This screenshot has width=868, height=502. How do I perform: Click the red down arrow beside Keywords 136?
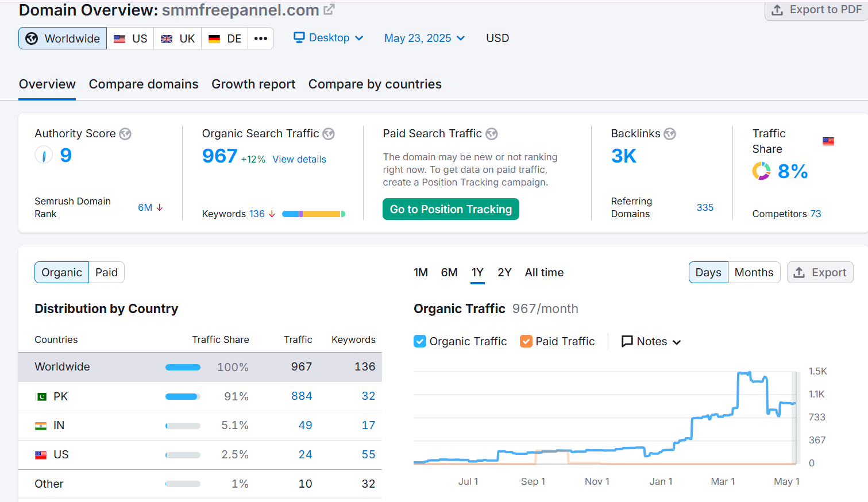[272, 214]
